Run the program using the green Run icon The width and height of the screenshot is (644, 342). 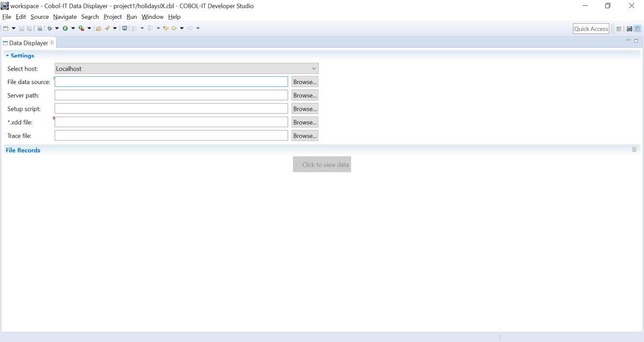point(66,28)
